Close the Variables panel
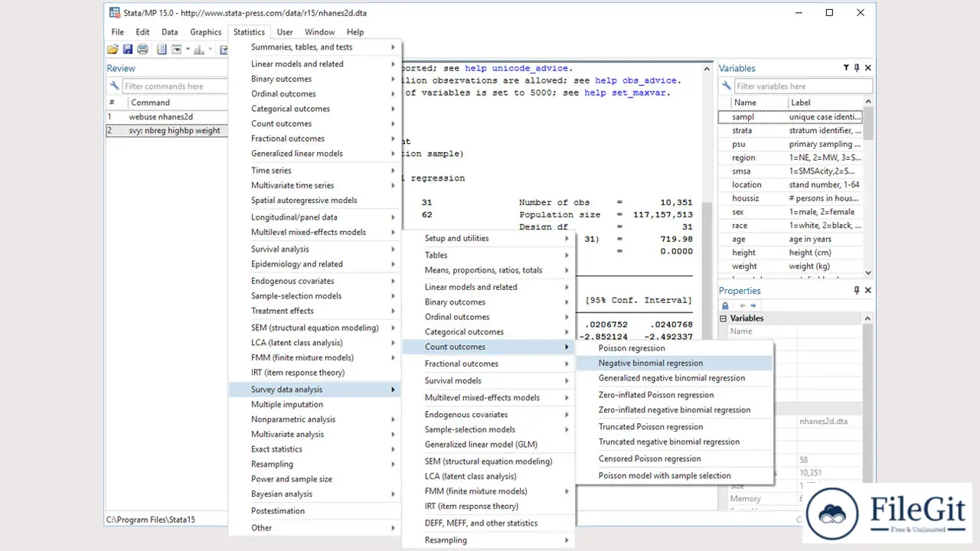The image size is (980, 551). 867,68
